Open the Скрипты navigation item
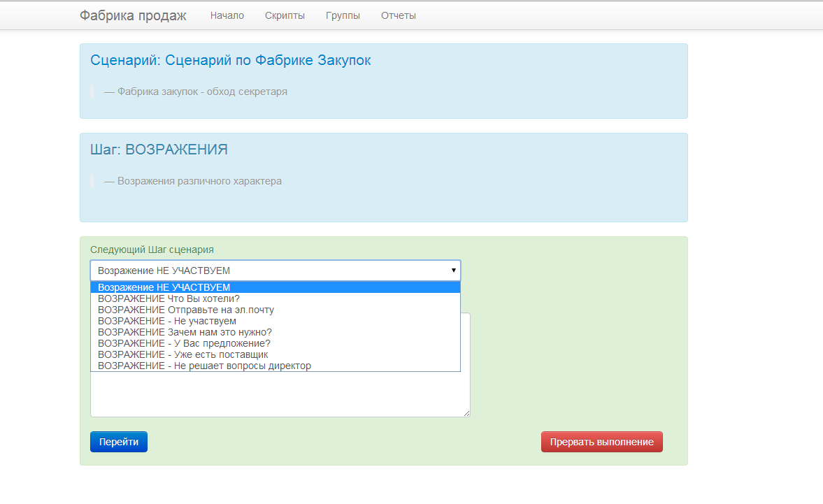This screenshot has height=504, width=823. 285,16
